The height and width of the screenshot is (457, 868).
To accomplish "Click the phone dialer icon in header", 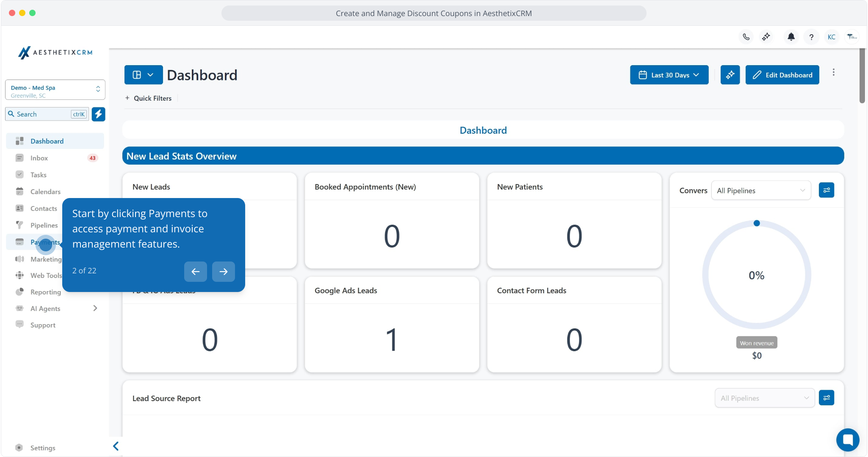I will [x=746, y=37].
